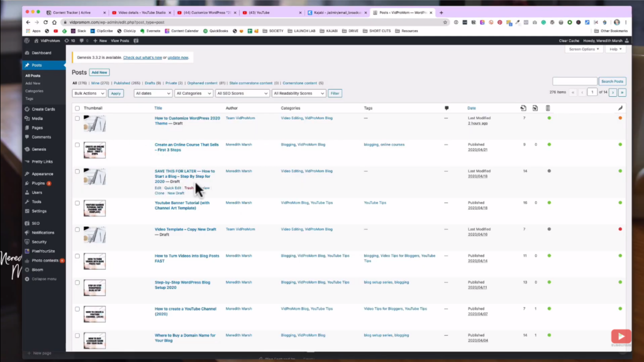Viewport: 644px width, 362px height.
Task: Check the How to Customize WordPress 2020 Theme post
Action: [77, 118]
